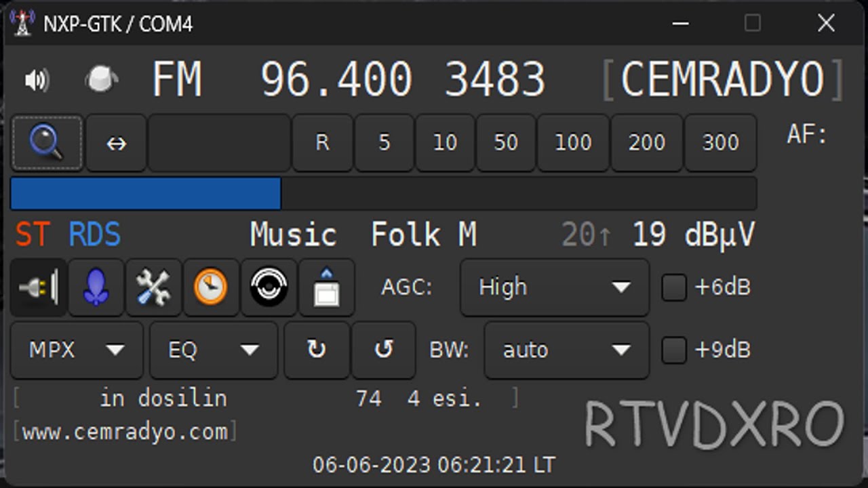
Task: Click the always-on-top window icon
Action: (326, 287)
